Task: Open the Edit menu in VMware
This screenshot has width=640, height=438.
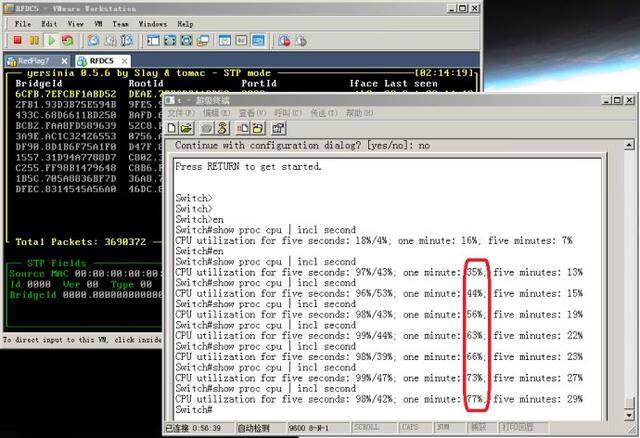Action: click(x=49, y=24)
